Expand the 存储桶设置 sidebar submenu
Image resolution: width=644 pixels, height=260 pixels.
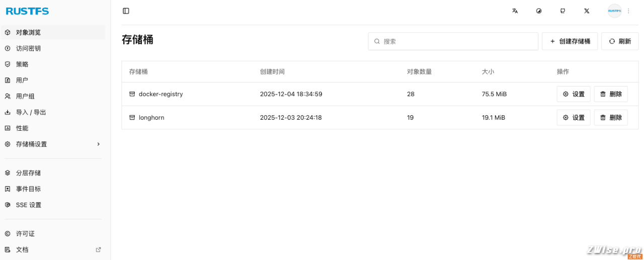(x=53, y=144)
